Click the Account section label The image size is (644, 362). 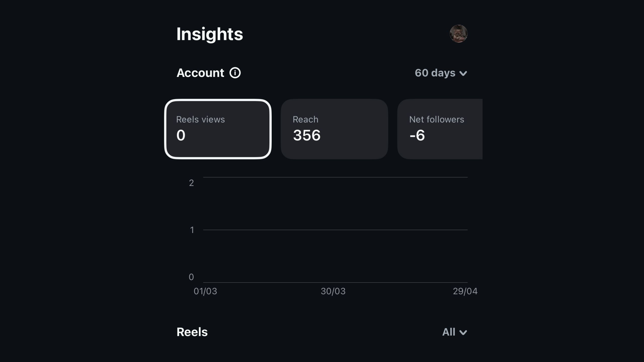200,73
